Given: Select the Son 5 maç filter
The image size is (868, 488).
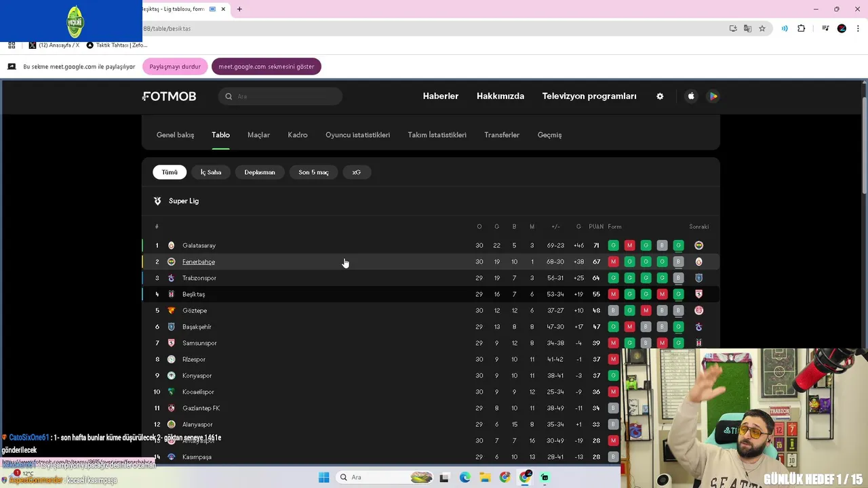Looking at the screenshot, I should coord(313,172).
